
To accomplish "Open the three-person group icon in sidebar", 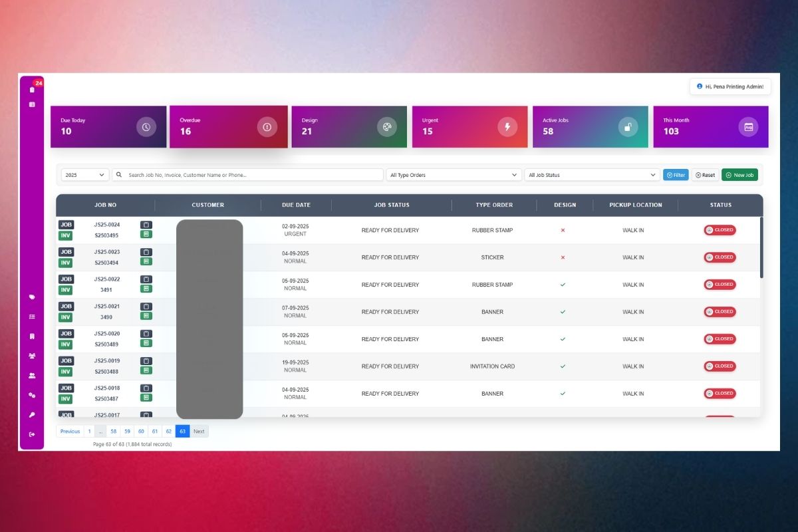I will pyautogui.click(x=32, y=356).
